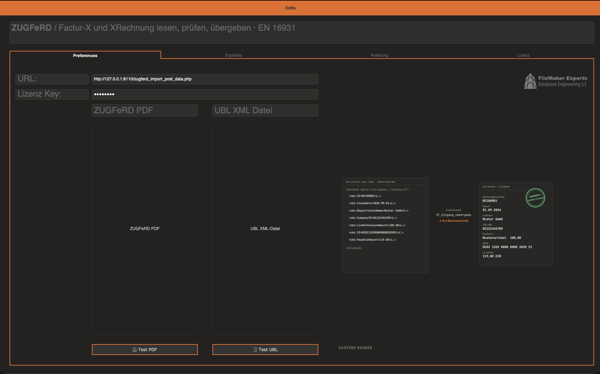
Task: Click the Test UBL button
Action: pos(265,350)
